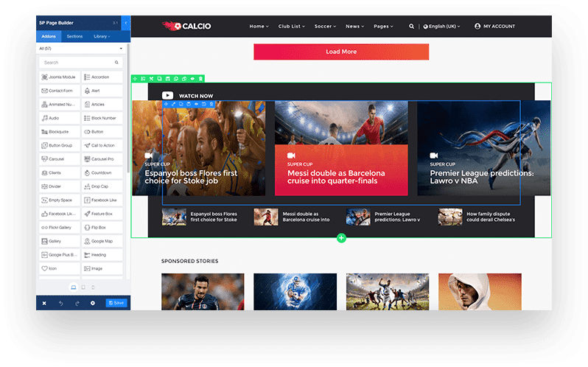Screen dimensions: 588x367
Task: Open the Messi double as Barcelona video card
Action: 341,148
